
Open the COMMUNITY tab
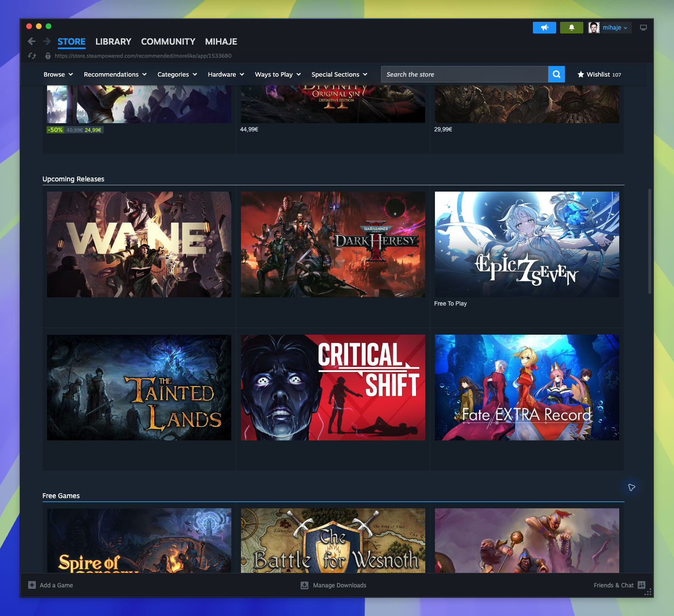[168, 42]
